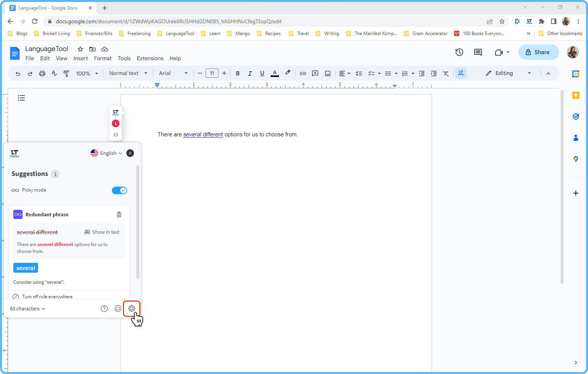Click the checklist icon
This screenshot has height=374, width=588.
pyautogui.click(x=371, y=74)
